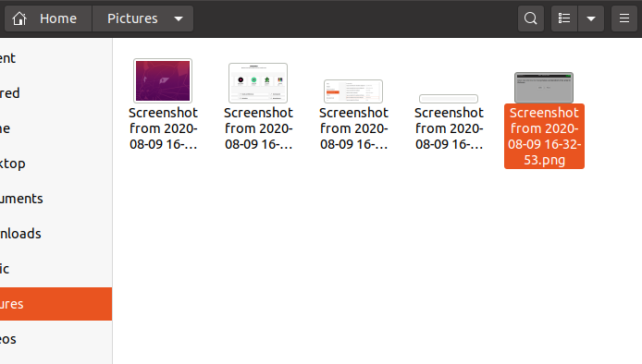
Task: Open the highlighted Pictures sidebar entry
Action: [x=56, y=304]
